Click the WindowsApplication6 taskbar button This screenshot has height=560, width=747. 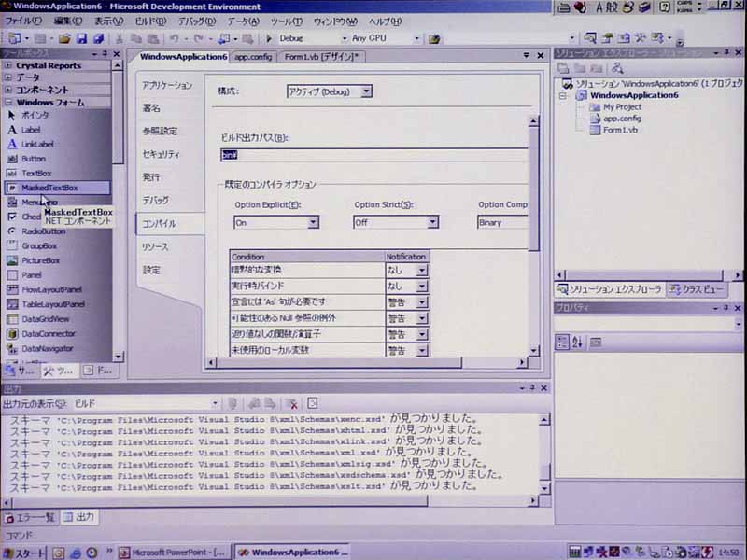coord(291,553)
